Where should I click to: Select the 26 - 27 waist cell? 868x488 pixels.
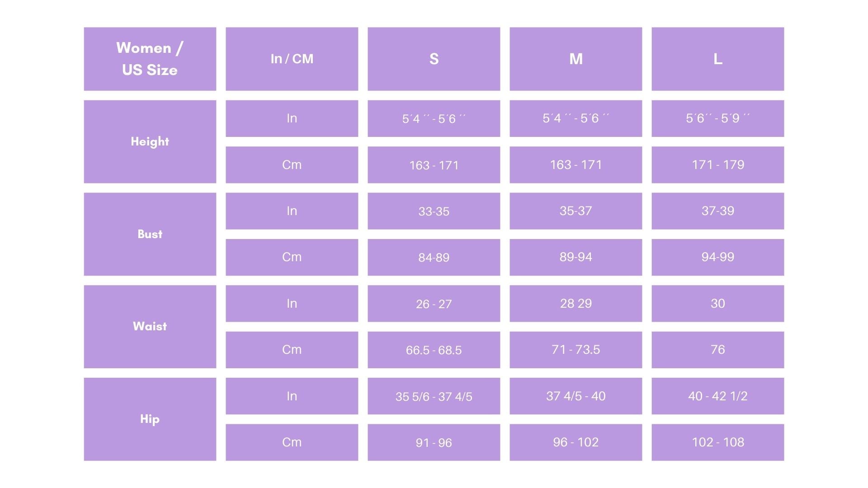coord(434,304)
